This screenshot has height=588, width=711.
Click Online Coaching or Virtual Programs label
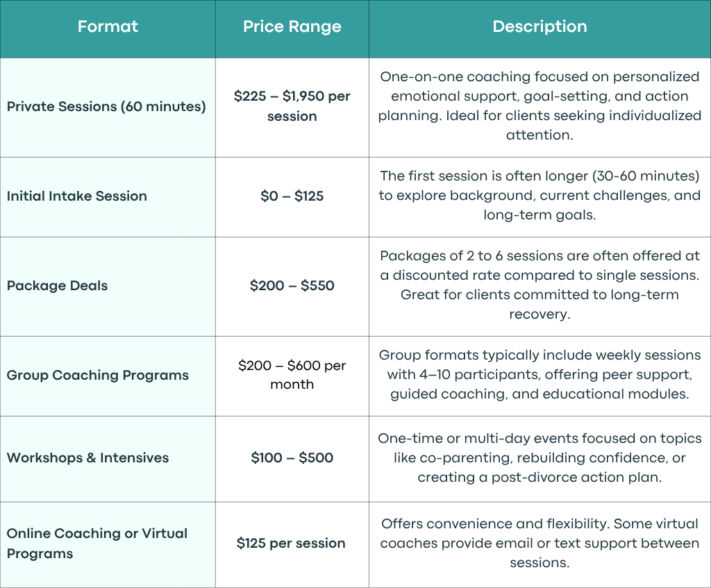[97, 543]
